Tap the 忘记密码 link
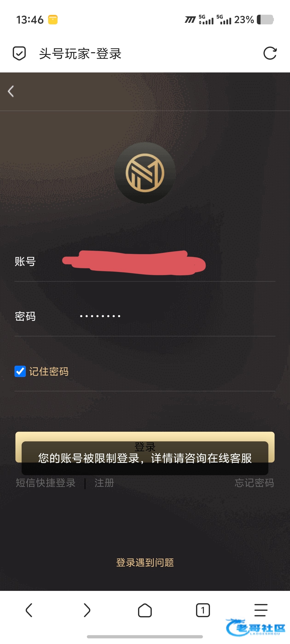Viewport: 290px width, 644px height. [x=254, y=483]
